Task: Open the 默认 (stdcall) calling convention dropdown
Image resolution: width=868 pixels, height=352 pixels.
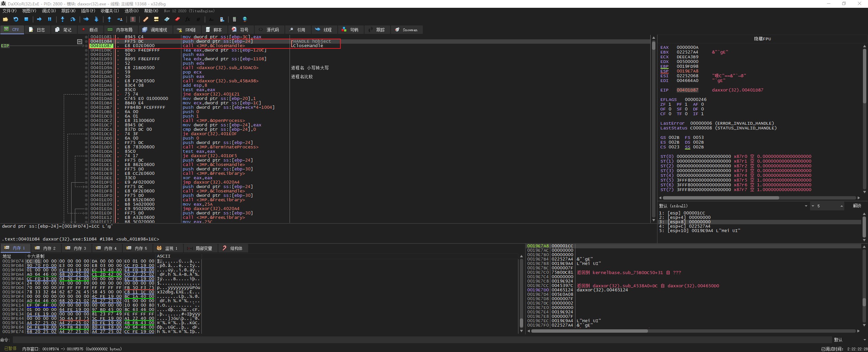Action: coord(806,206)
